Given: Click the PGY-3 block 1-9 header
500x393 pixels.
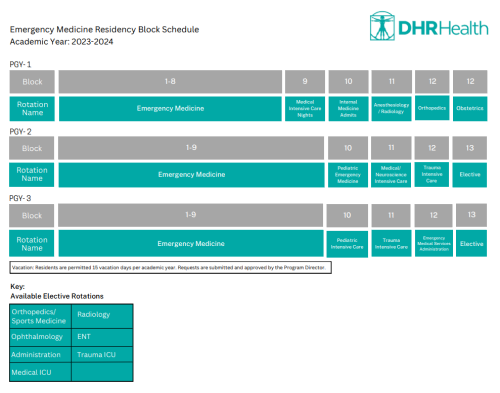Looking at the screenshot, I should click(x=190, y=215).
